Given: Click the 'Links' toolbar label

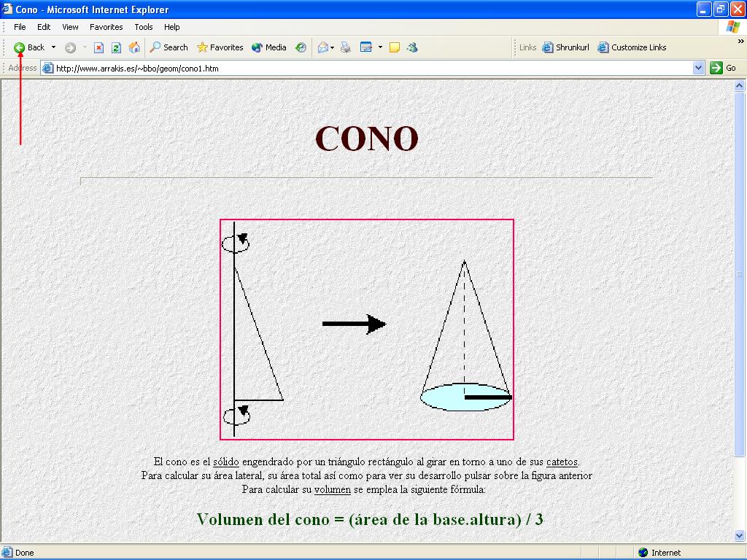Looking at the screenshot, I should (527, 47).
